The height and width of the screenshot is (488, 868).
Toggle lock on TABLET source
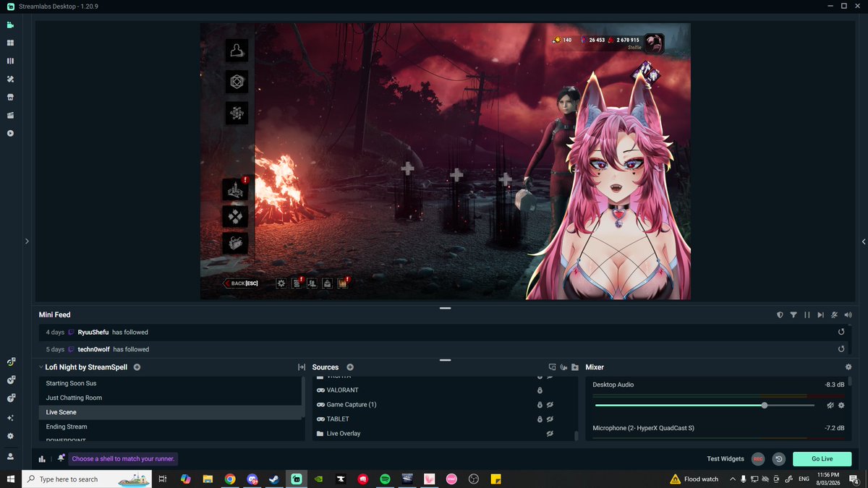coord(540,419)
